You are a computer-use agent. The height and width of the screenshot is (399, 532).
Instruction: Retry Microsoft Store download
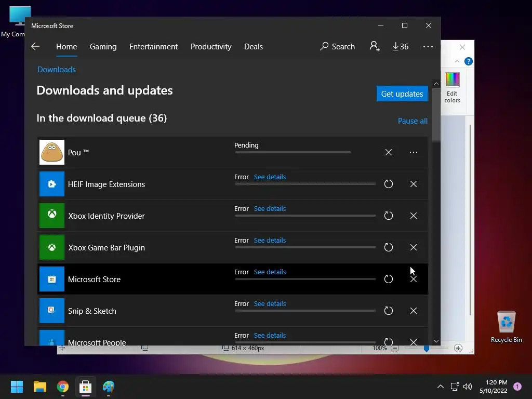(x=389, y=279)
